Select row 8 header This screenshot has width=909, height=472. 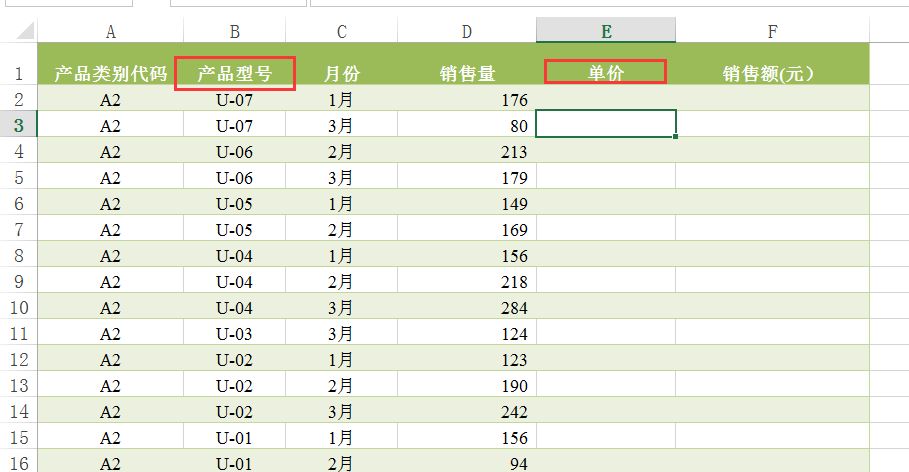(19, 256)
